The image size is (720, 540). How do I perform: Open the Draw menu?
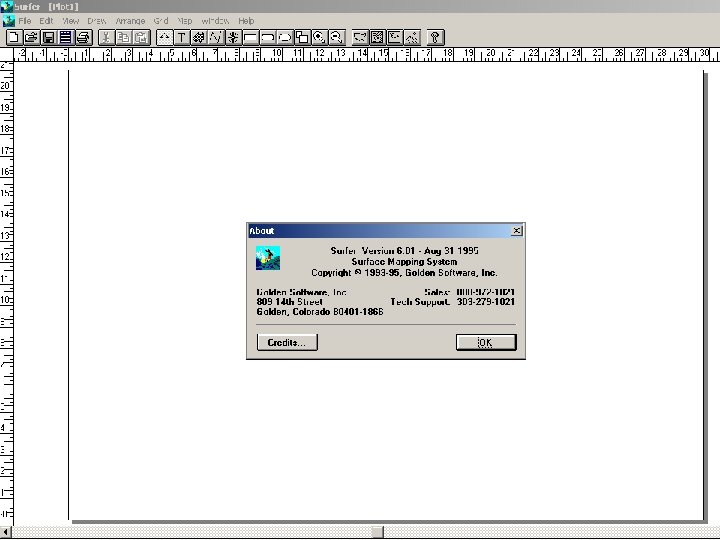tap(96, 21)
